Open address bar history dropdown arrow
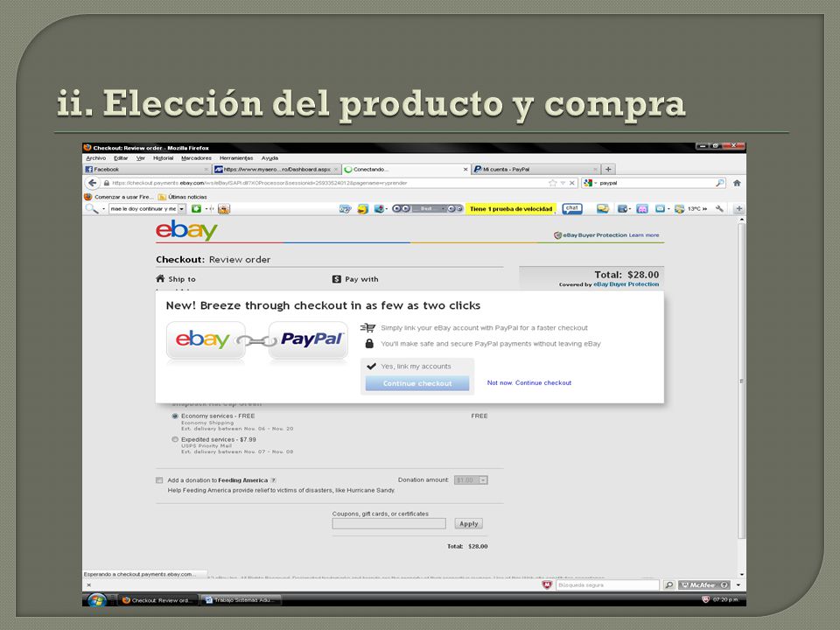 [563, 183]
